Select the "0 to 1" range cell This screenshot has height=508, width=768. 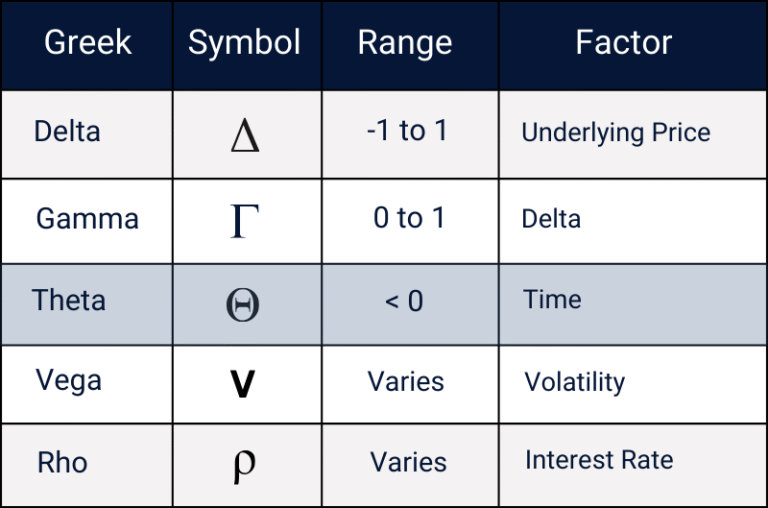click(x=409, y=218)
